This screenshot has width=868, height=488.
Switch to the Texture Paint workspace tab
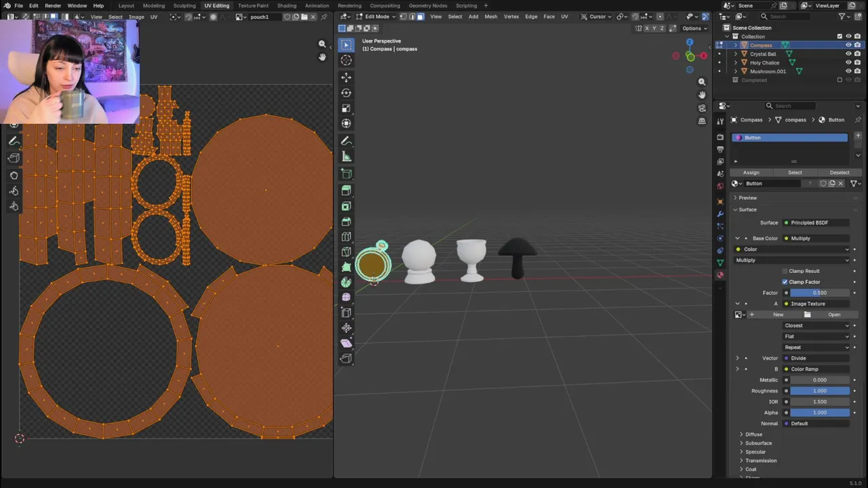point(253,5)
